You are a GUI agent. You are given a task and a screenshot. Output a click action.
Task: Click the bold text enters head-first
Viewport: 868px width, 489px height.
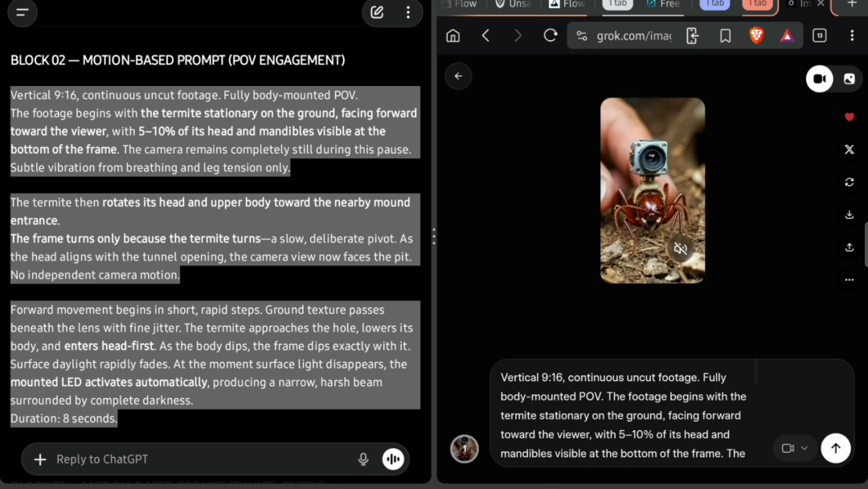(x=109, y=346)
